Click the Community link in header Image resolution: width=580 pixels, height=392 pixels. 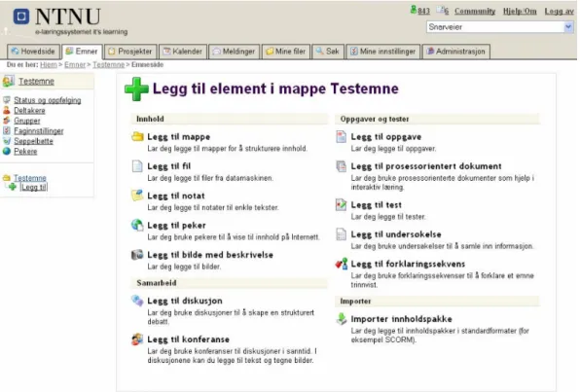475,11
